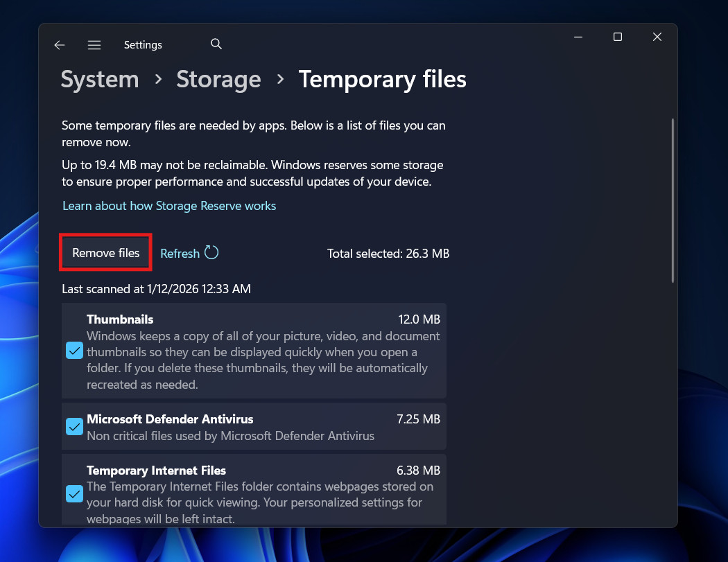
Task: Select the Microsoft Defender Antivirus entry
Action: pyautogui.click(x=263, y=426)
